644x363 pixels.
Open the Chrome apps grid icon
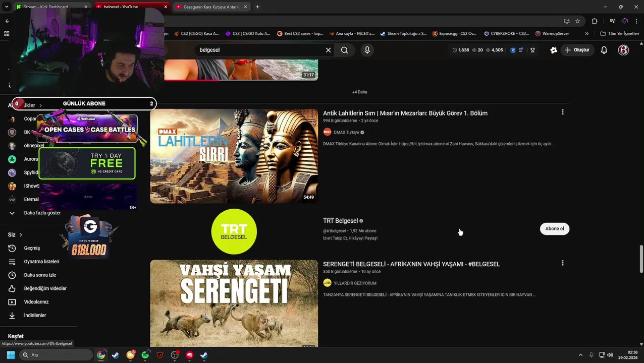(x=7, y=34)
